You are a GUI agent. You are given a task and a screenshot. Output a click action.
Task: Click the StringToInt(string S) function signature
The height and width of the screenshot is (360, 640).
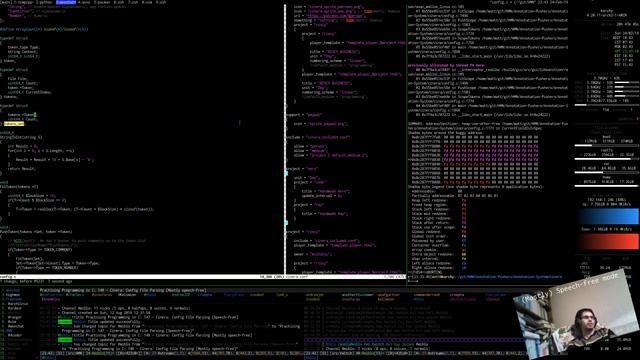tap(21, 137)
